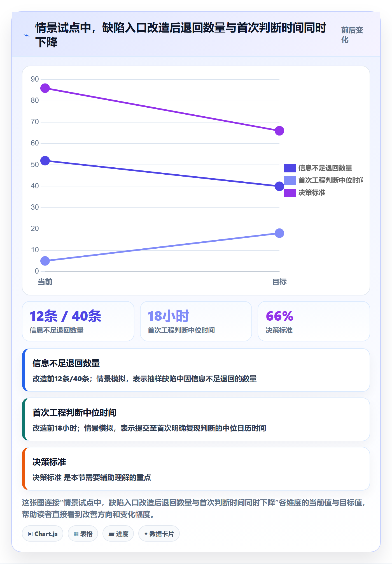Click the bar icon in 进度 tag
This screenshot has width=392, height=564.
click(111, 534)
